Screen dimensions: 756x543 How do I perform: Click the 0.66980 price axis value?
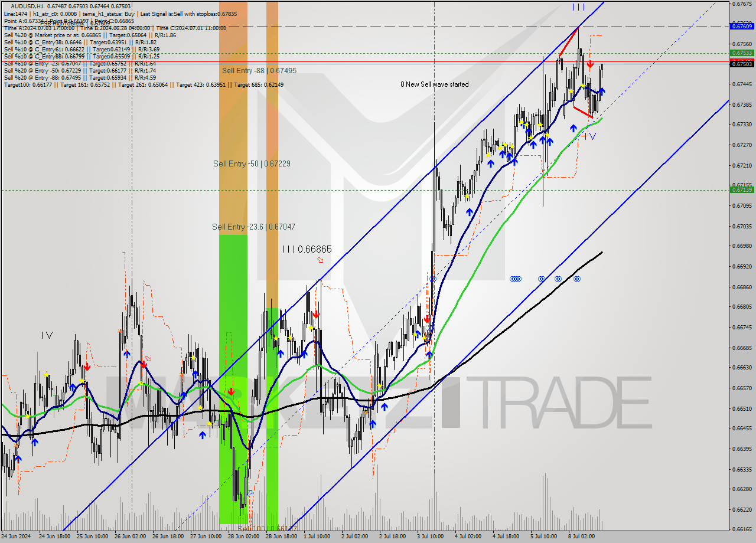[742, 246]
